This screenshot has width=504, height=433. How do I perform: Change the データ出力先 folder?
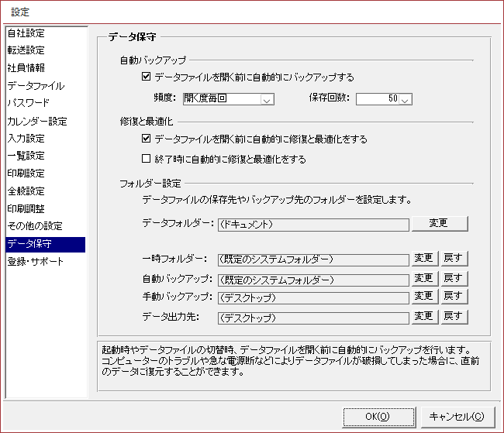pyautogui.click(x=423, y=316)
